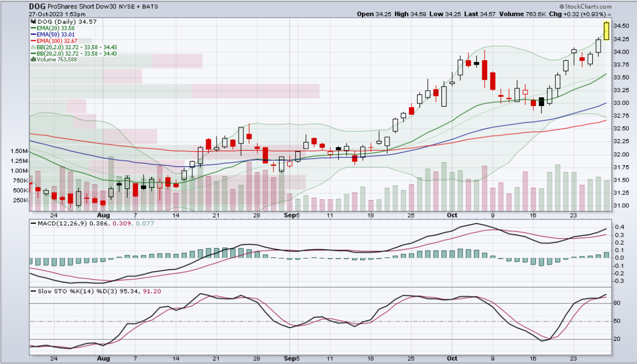Click the 20 stochastic axis label

[617, 339]
